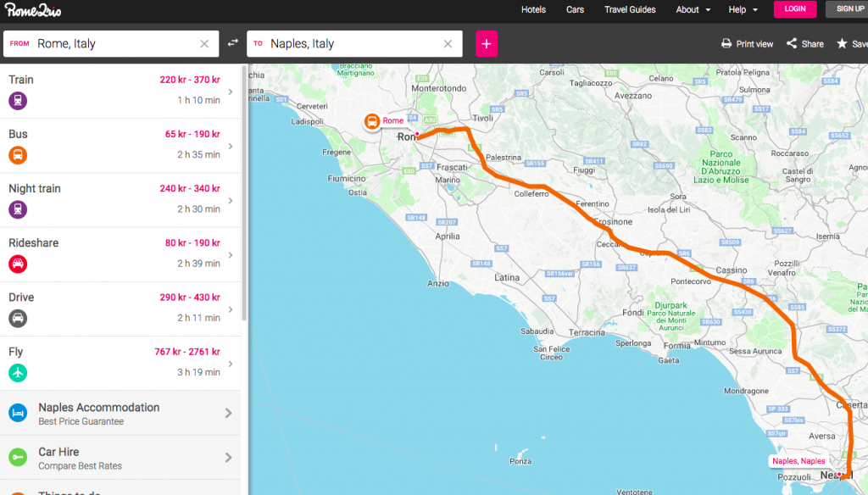Clear the Rome, Italy origin field

tap(204, 44)
